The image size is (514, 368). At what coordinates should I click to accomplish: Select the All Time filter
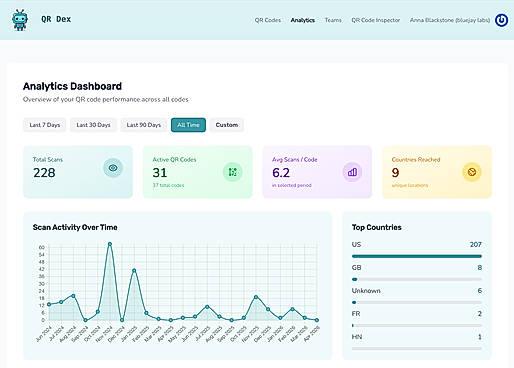(x=188, y=125)
